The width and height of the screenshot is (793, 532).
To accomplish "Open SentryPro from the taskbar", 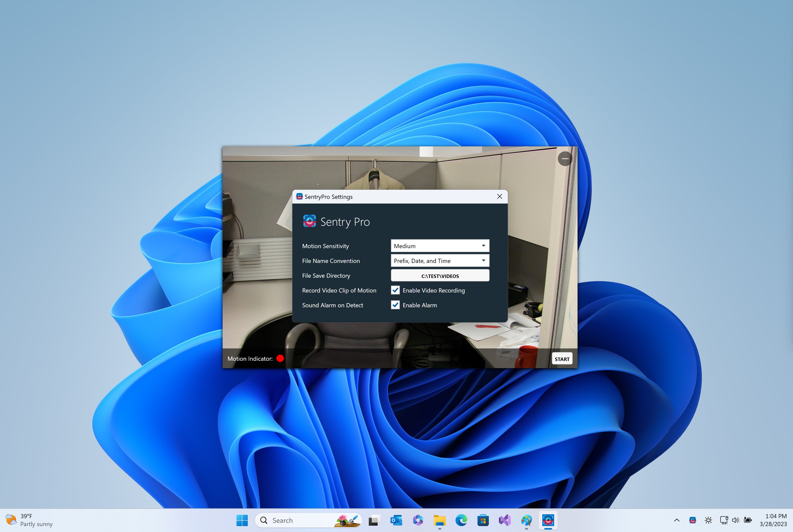I will pos(548,520).
